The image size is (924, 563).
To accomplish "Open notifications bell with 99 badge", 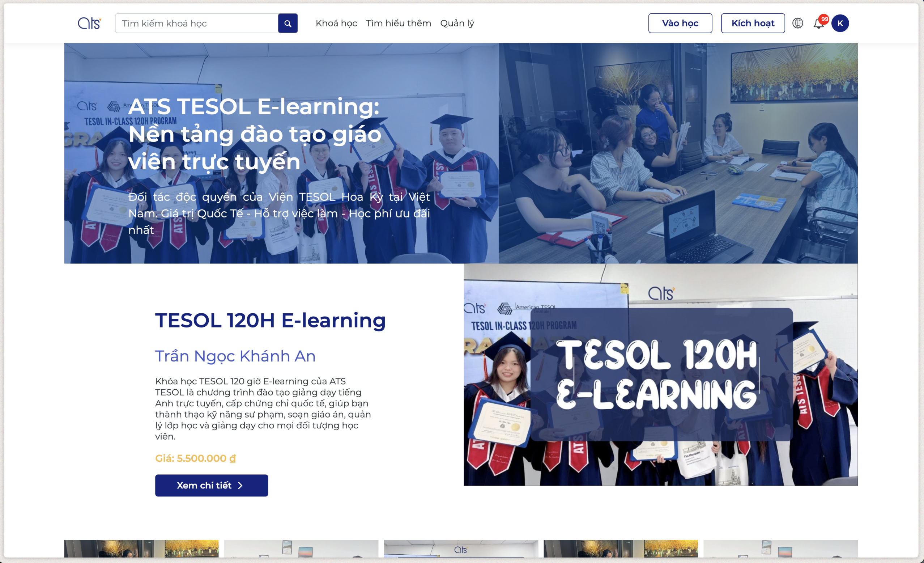I will pyautogui.click(x=818, y=24).
